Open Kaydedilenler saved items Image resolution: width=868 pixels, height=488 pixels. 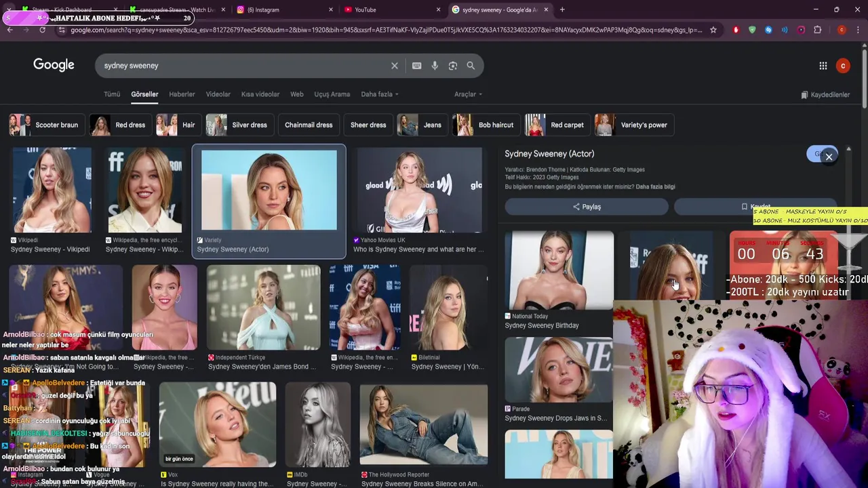click(825, 95)
